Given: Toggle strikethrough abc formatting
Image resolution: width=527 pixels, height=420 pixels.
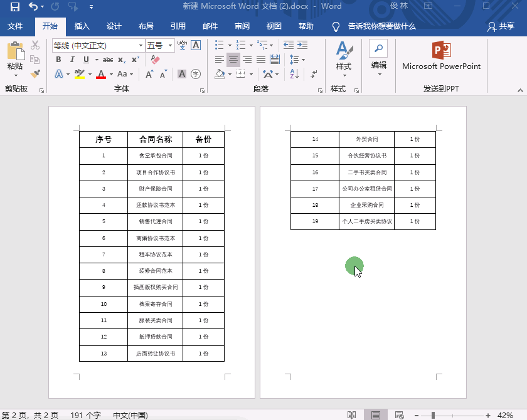Looking at the screenshot, I should 107,60.
